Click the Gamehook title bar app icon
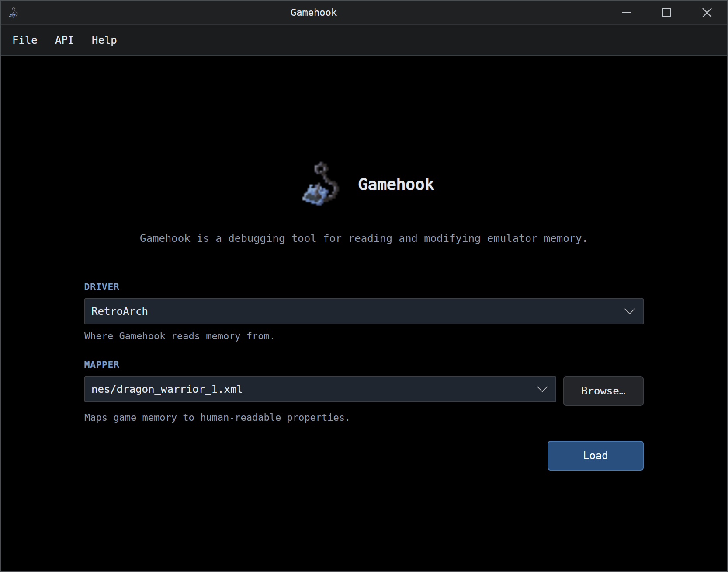 [14, 13]
